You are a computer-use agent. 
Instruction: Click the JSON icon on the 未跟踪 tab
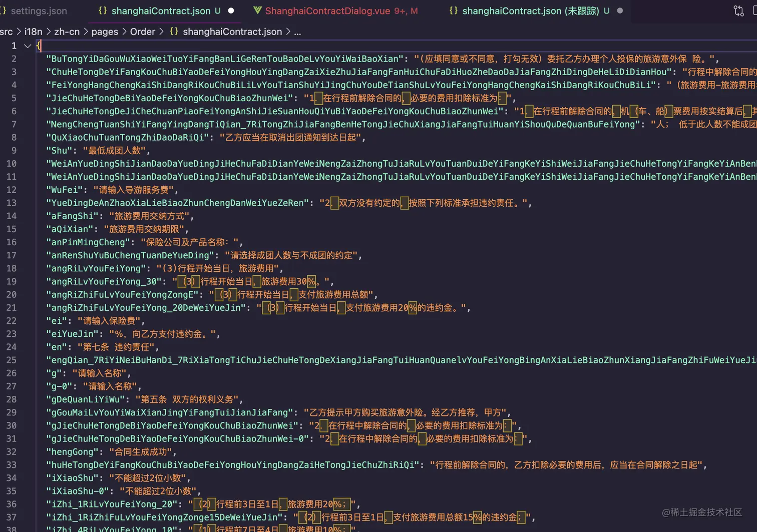[454, 11]
